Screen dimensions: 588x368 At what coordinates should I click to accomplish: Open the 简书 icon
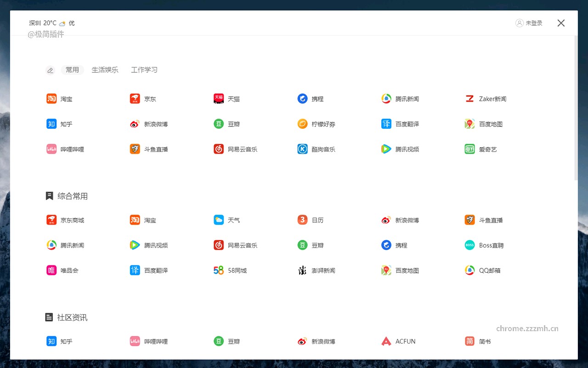click(469, 341)
